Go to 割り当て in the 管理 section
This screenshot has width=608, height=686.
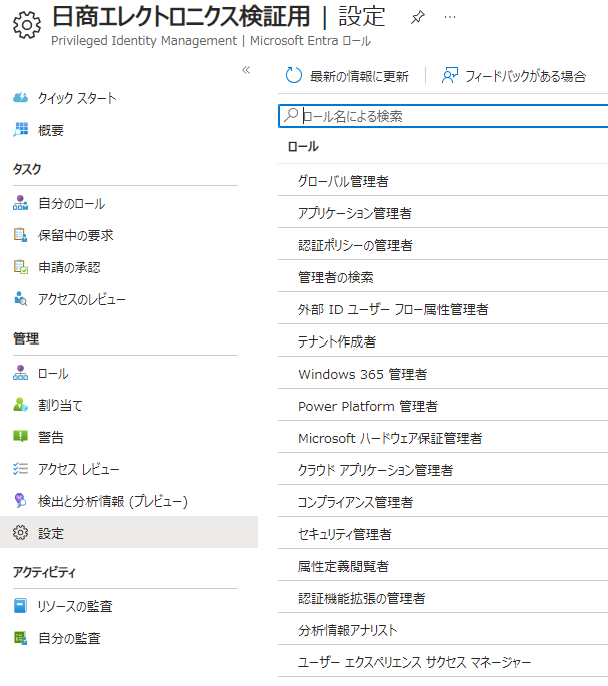[60, 405]
